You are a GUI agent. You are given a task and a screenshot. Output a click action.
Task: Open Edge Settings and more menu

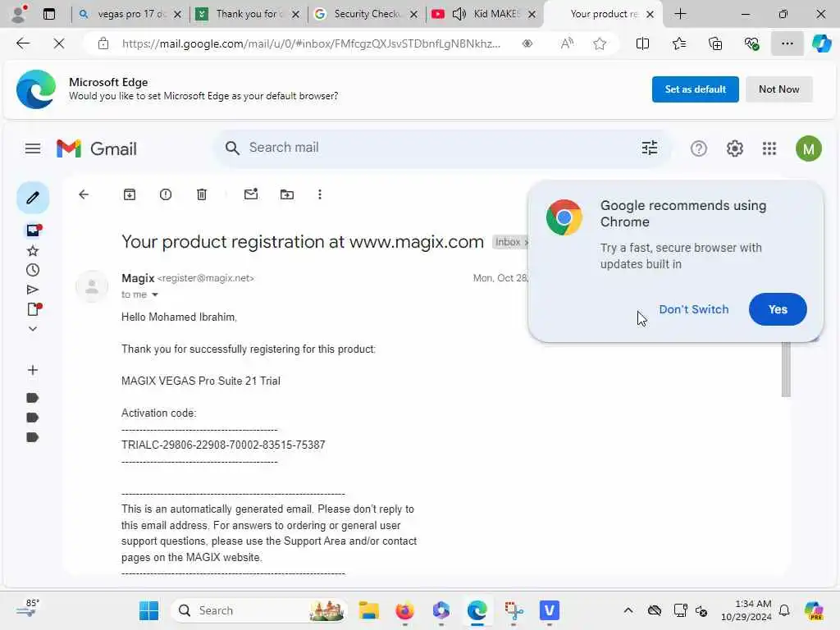[787, 43]
